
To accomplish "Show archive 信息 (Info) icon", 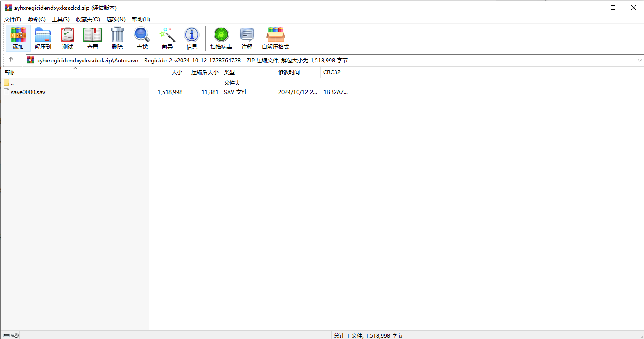I will (192, 38).
